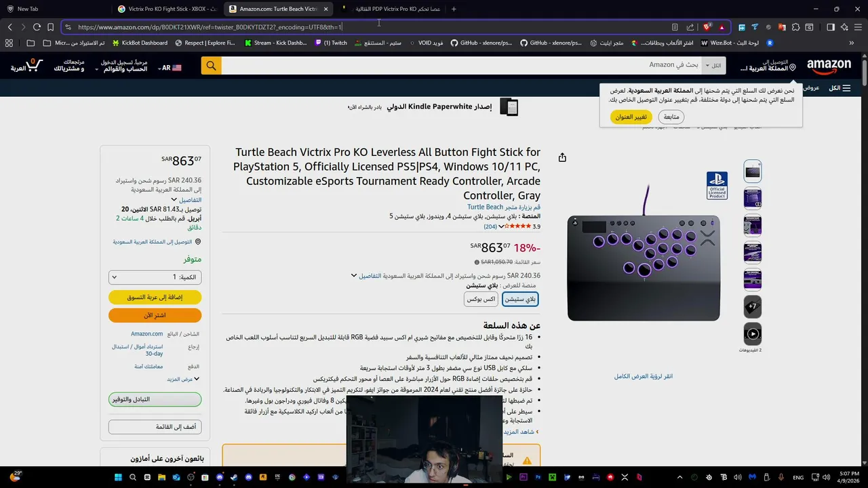868x488 pixels.
Task: Open the search category 'الكل' dropdown
Action: pyautogui.click(x=713, y=66)
